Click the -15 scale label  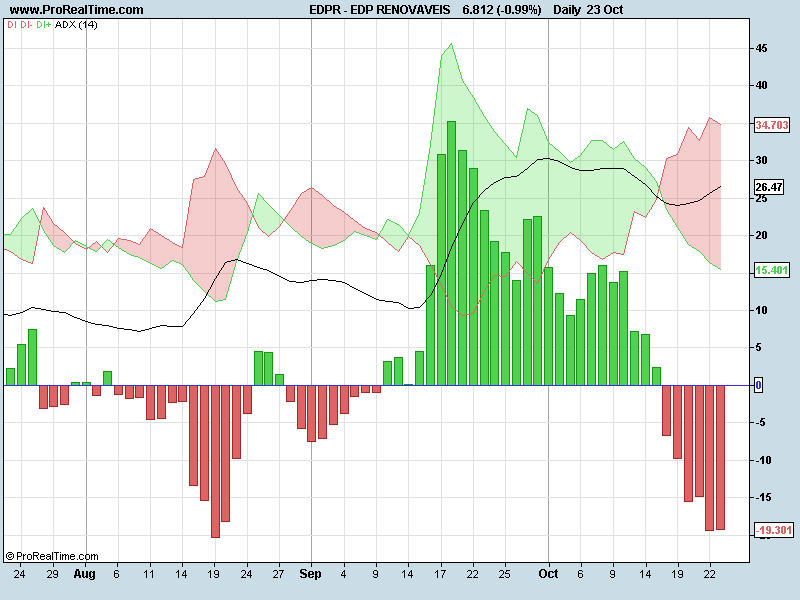763,497
